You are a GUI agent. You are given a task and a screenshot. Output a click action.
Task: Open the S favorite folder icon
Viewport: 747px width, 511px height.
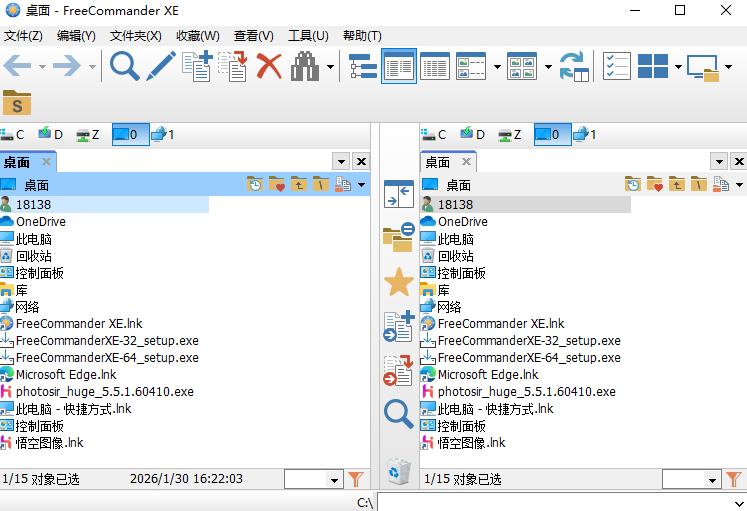(x=17, y=102)
